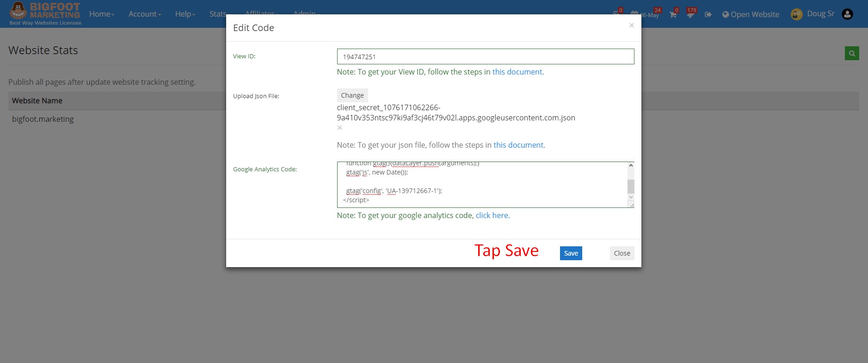Open the Account dropdown menu
Image resolution: width=868 pixels, height=363 pixels.
[x=145, y=14]
